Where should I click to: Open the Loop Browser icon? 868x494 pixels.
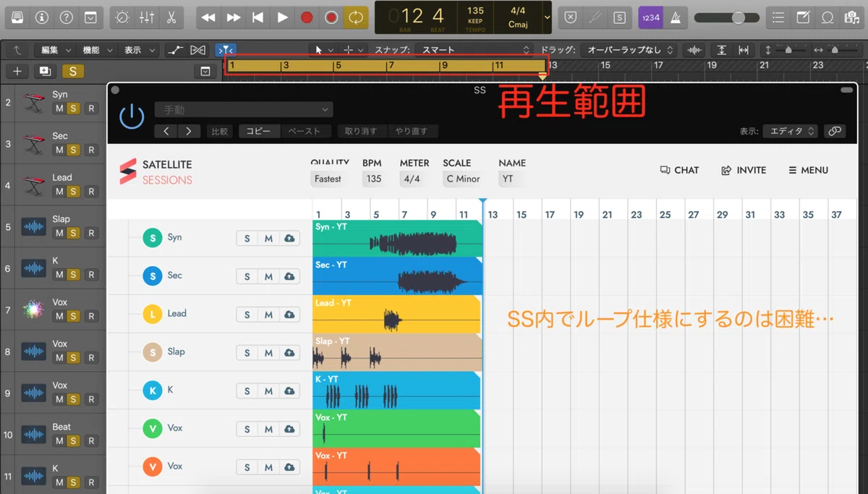point(827,17)
